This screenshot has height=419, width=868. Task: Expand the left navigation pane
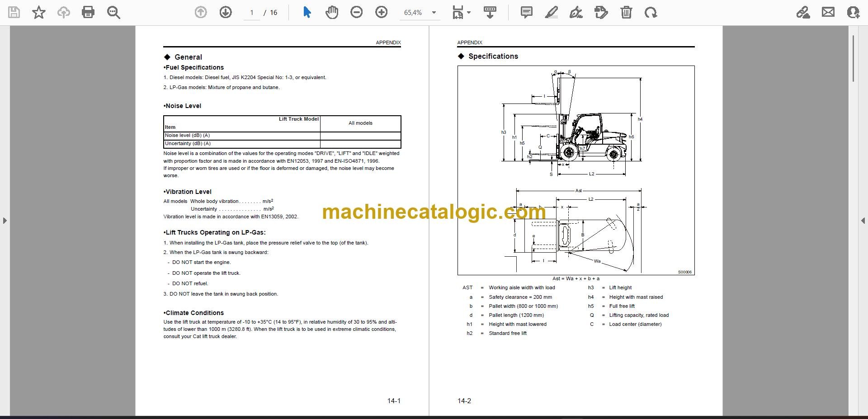point(5,221)
